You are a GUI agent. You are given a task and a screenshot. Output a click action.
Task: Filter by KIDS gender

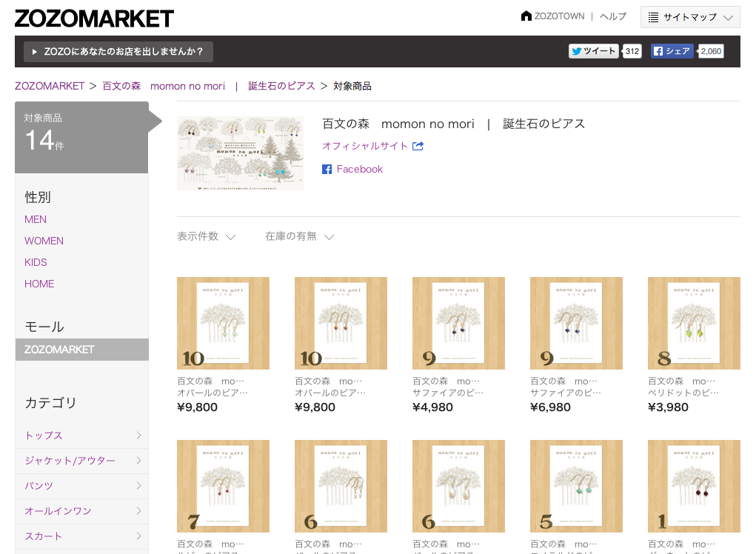pyautogui.click(x=36, y=262)
